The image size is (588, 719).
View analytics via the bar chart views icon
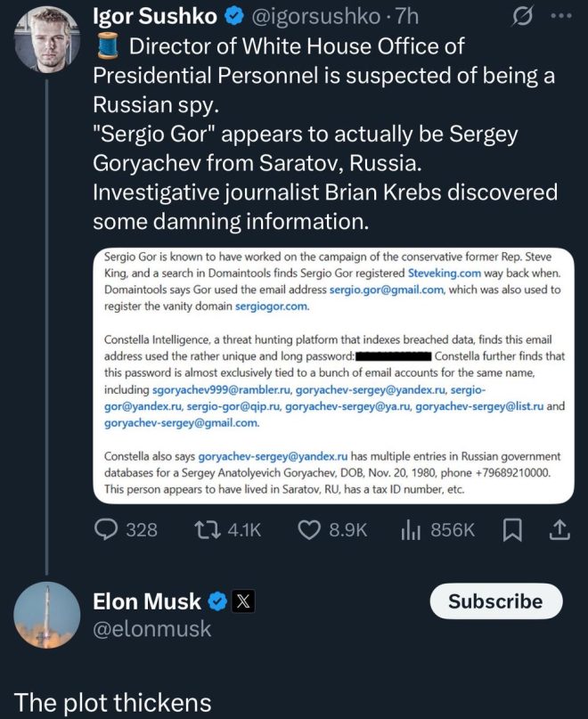click(x=411, y=530)
